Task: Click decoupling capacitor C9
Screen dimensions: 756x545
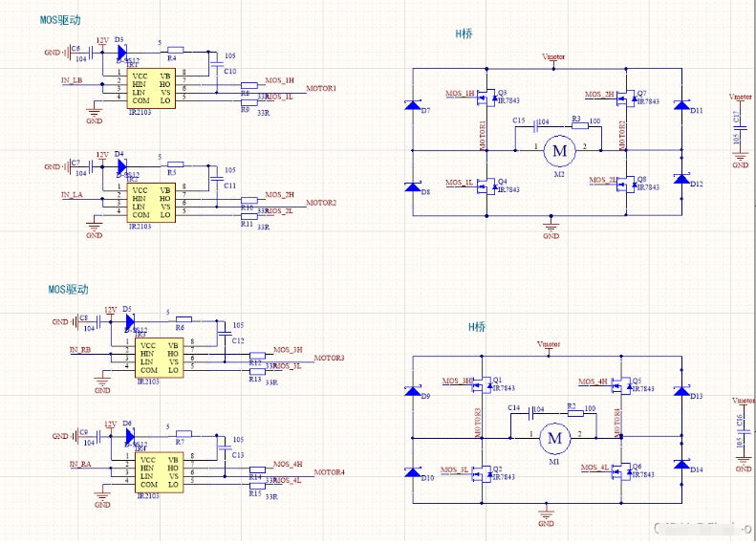Action: [x=97, y=435]
